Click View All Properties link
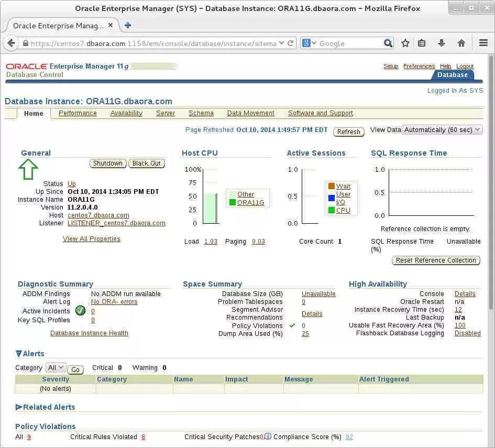This screenshot has width=495, height=448. [x=92, y=239]
